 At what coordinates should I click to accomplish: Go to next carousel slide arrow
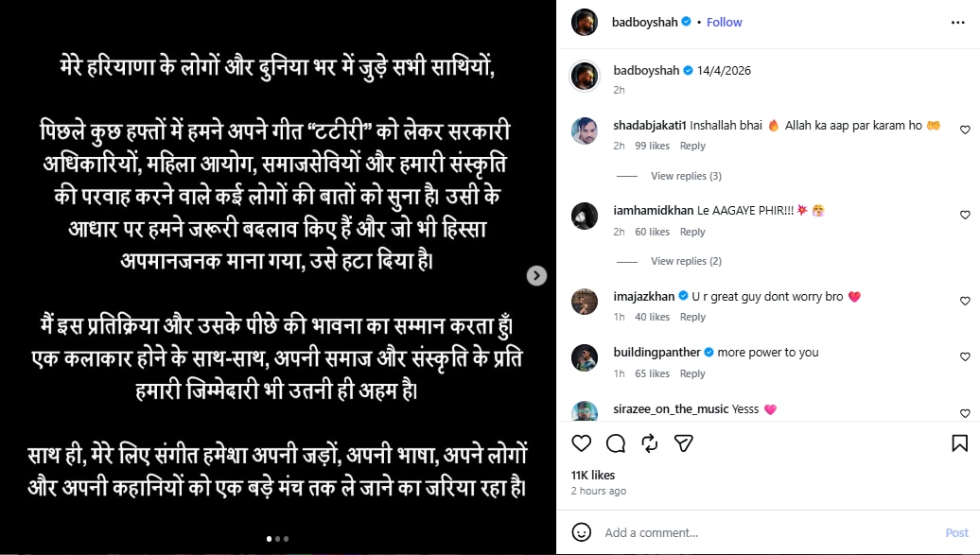click(x=536, y=275)
